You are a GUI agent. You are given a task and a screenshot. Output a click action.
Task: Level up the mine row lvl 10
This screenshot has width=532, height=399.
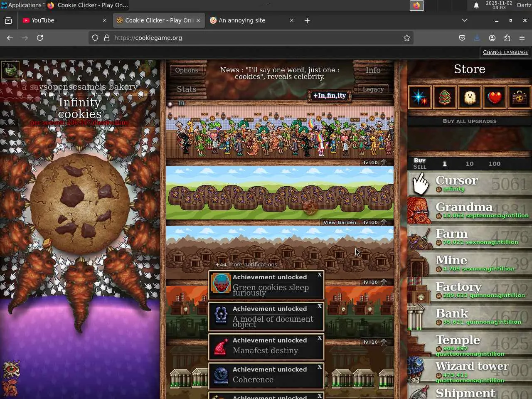pos(376,282)
